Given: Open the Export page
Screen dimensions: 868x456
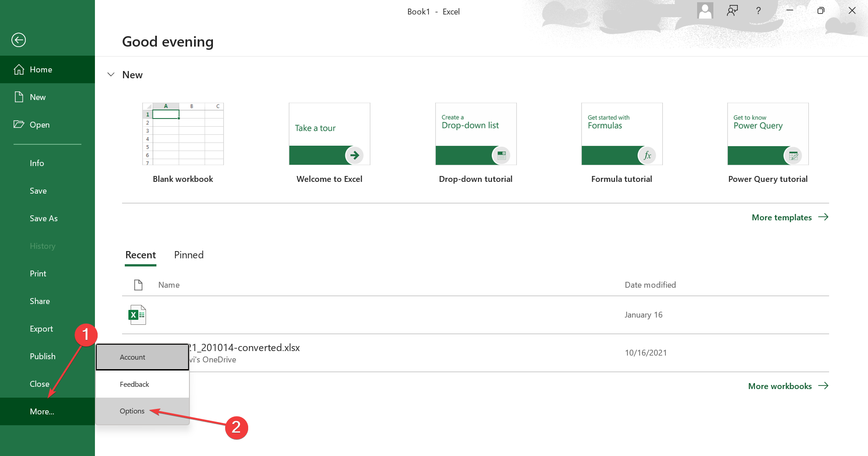Looking at the screenshot, I should [x=47, y=329].
